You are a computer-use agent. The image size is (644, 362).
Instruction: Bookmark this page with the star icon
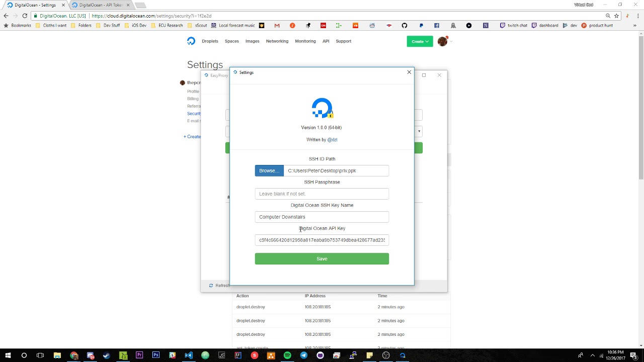(x=616, y=16)
